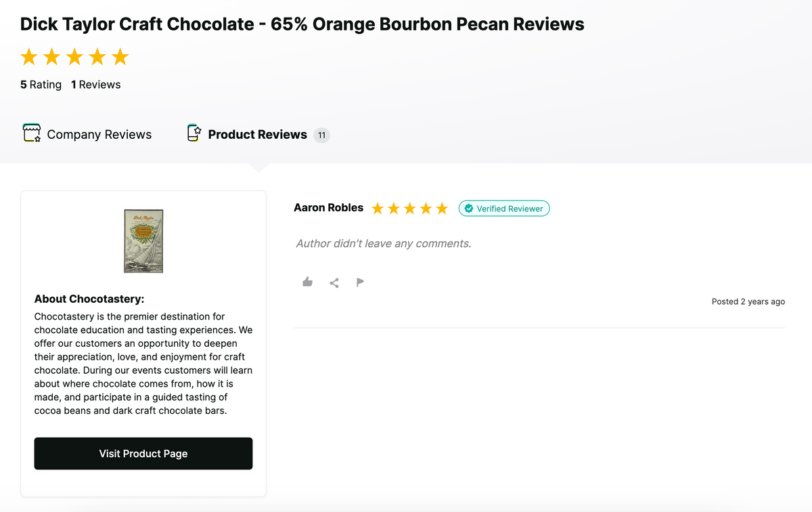Viewport: 812px width, 512px height.
Task: Like the review with thumbs up icon
Action: (308, 282)
